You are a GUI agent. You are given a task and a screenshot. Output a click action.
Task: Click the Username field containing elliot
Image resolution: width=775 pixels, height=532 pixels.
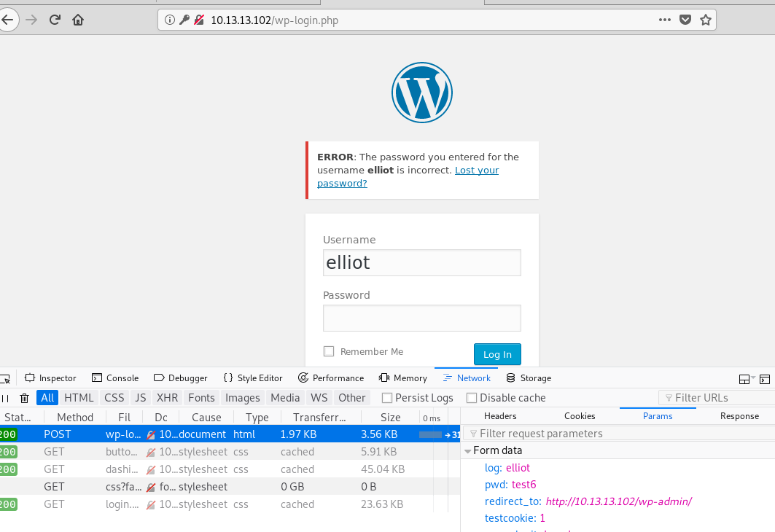point(421,262)
